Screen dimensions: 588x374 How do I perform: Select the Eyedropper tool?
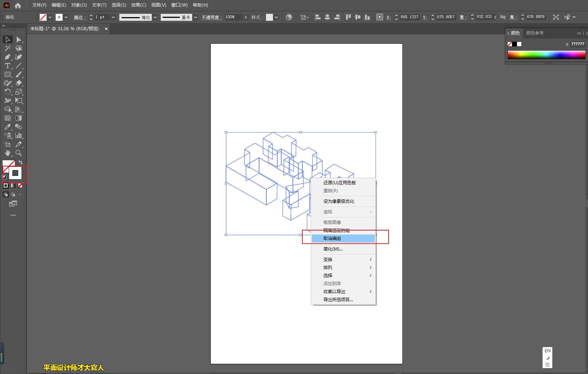coord(7,127)
